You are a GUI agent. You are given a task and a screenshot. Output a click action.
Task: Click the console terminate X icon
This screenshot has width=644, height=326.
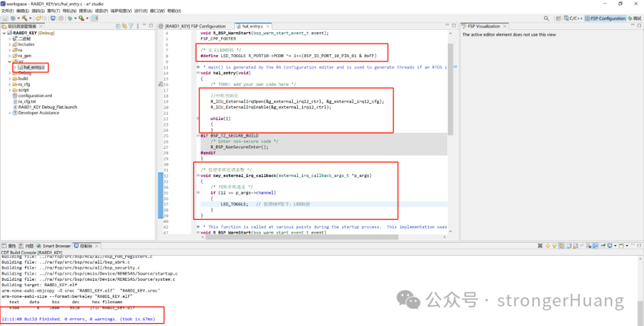click(540, 246)
